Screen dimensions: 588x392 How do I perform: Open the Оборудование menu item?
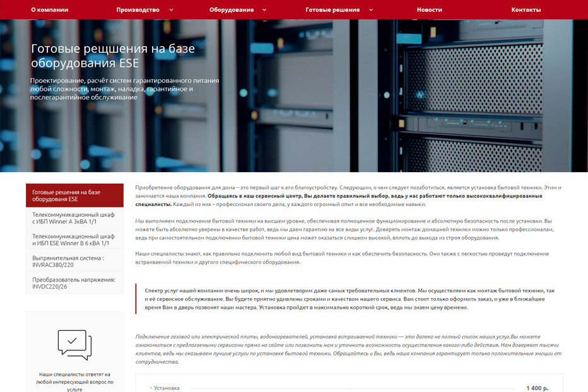click(x=232, y=9)
